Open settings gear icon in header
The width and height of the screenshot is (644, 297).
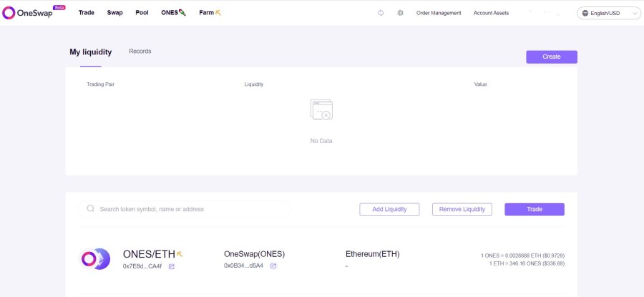pyautogui.click(x=400, y=13)
